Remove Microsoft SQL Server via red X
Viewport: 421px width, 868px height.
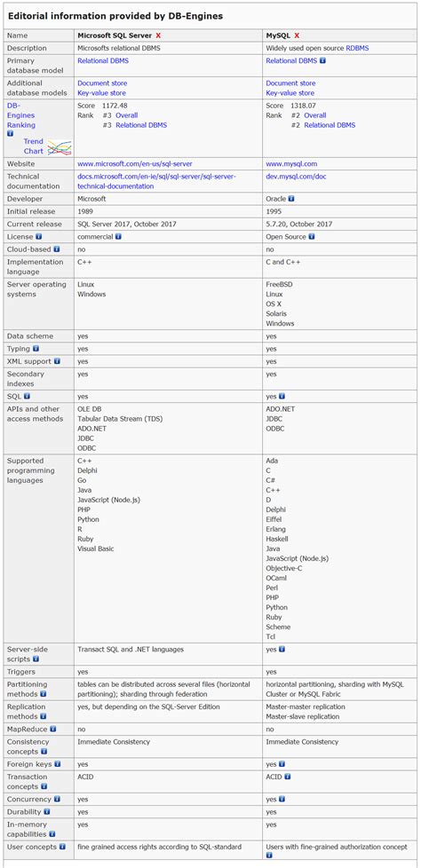pos(158,36)
